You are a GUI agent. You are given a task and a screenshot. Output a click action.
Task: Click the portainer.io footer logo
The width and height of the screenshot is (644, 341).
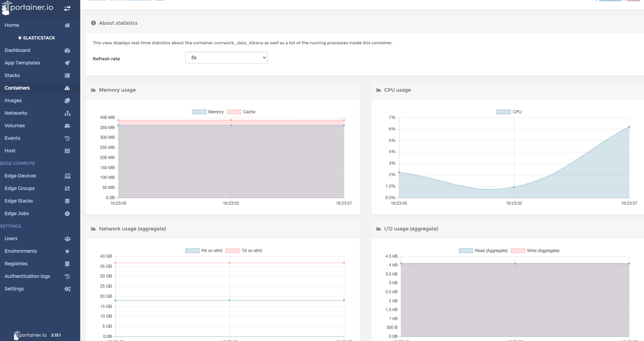30,335
